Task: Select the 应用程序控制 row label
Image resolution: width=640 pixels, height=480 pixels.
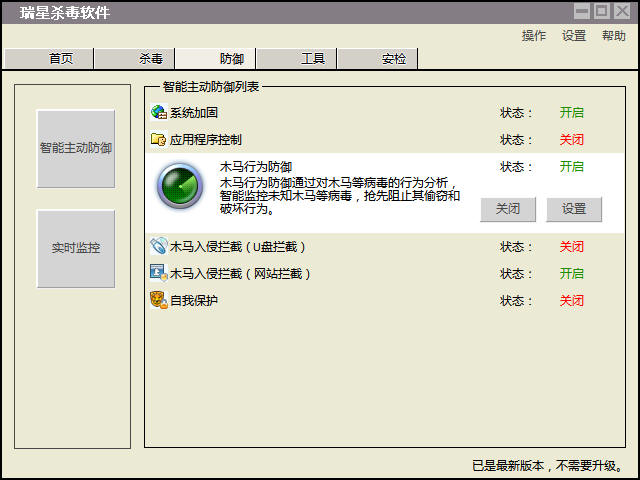Action: point(206,140)
